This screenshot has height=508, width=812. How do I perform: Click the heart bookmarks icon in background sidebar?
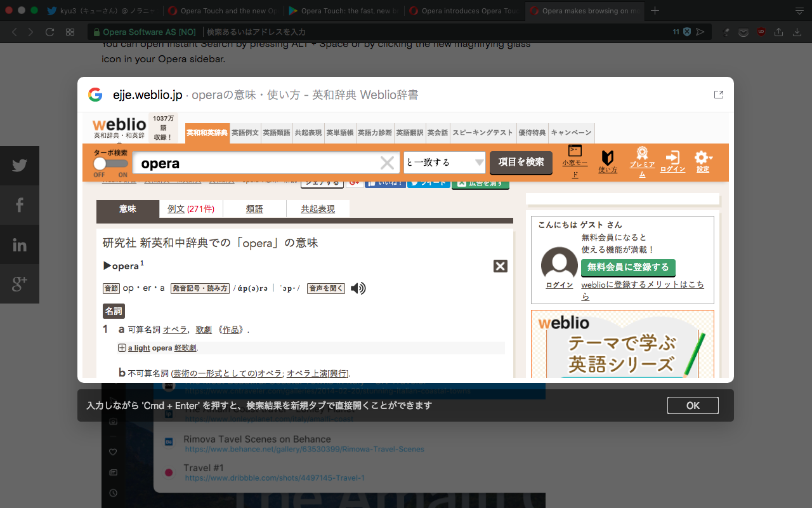point(114,452)
